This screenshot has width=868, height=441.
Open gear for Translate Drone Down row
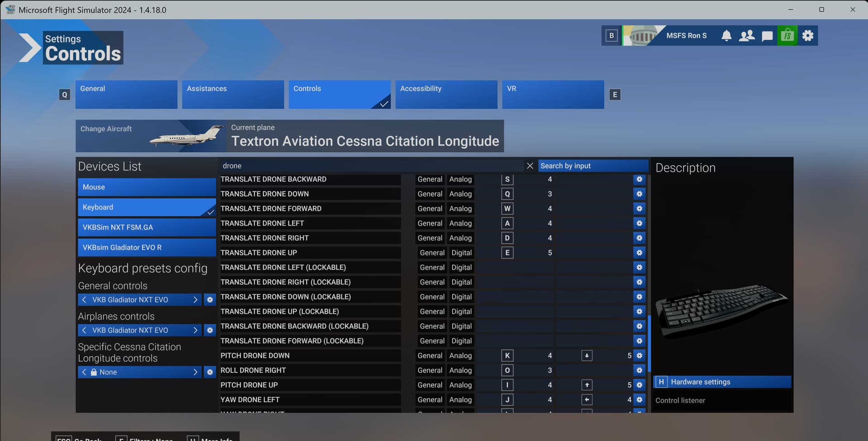pos(639,194)
